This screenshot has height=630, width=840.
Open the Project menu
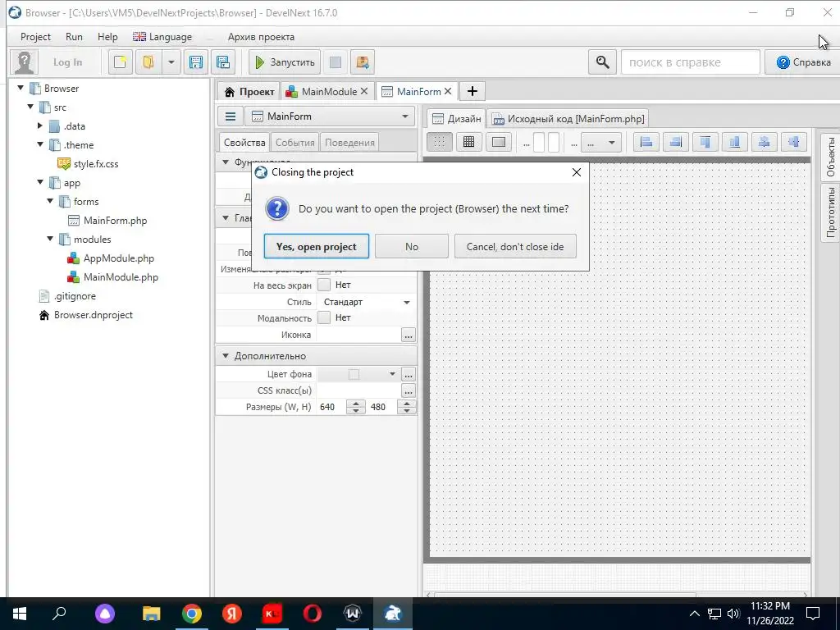tap(35, 36)
